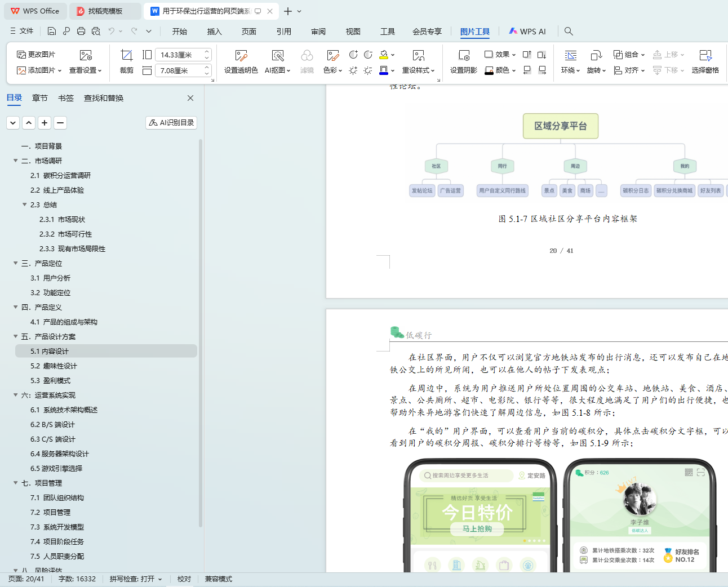Jump to 6.1 系统技术架构概述 in outline

tap(64, 410)
